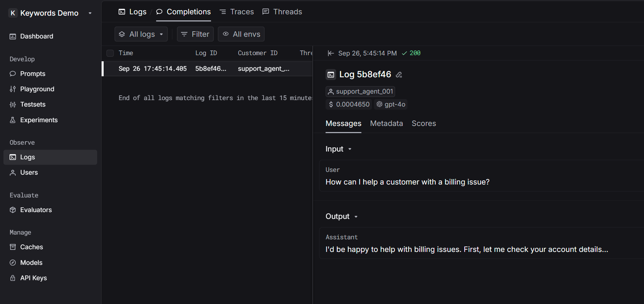This screenshot has width=644, height=304.
Task: Switch to the Traces tab
Action: (237, 12)
